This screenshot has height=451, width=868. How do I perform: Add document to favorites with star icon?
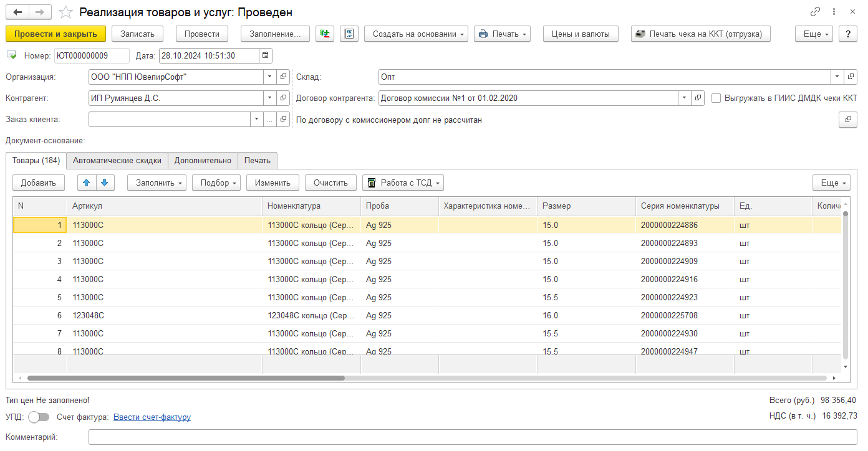(64, 12)
